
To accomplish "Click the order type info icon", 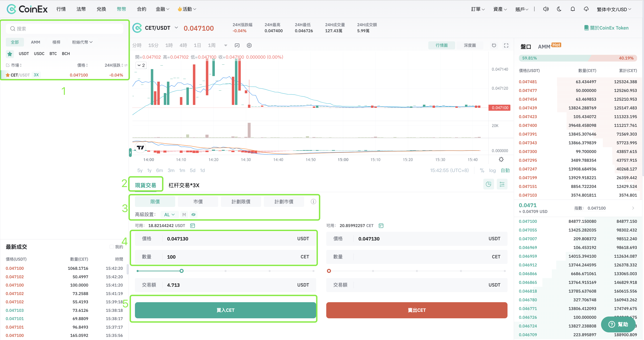I will (x=313, y=202).
